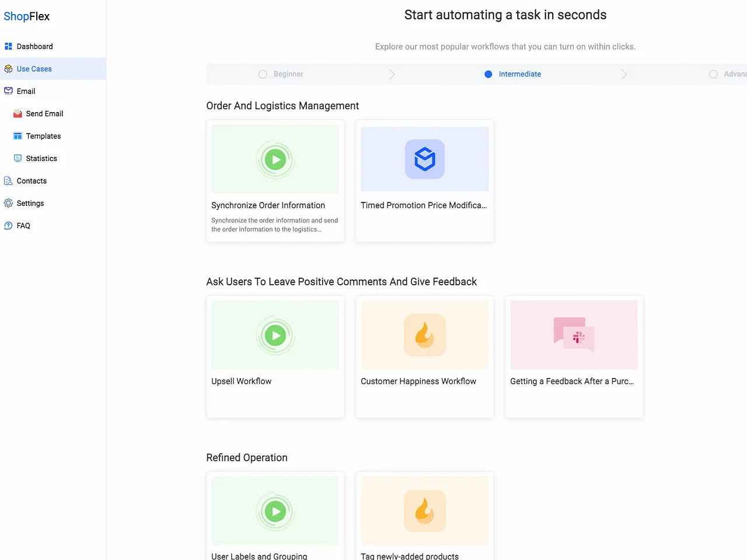Select the Beginner difficulty radio
Screen dimensions: 747x560
(x=263, y=74)
